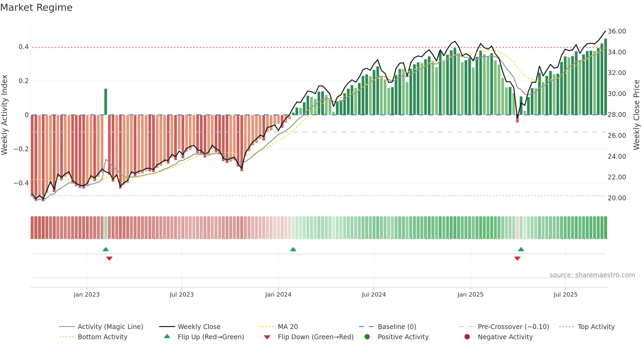Image resolution: width=644 pixels, height=362 pixels.
Task: Toggle the Weekly Close legend entry
Action: coord(190,327)
